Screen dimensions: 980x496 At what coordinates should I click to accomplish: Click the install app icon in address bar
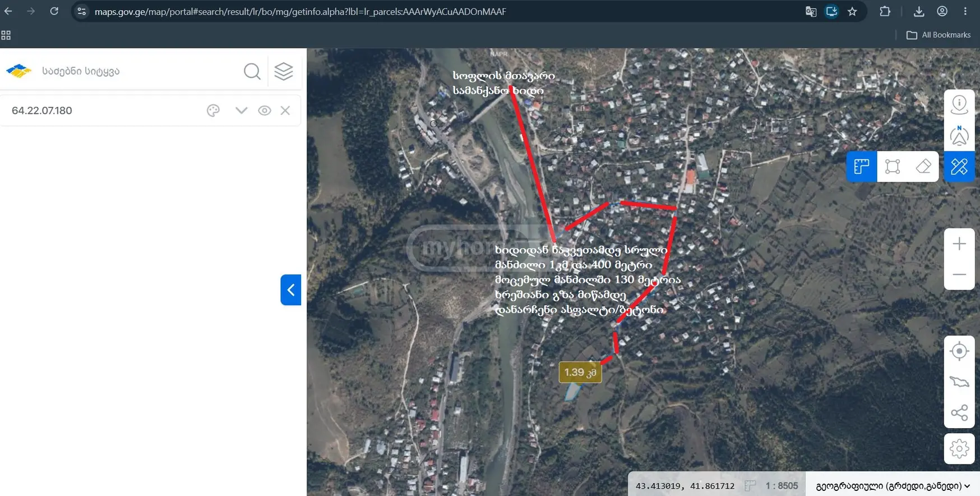(831, 11)
